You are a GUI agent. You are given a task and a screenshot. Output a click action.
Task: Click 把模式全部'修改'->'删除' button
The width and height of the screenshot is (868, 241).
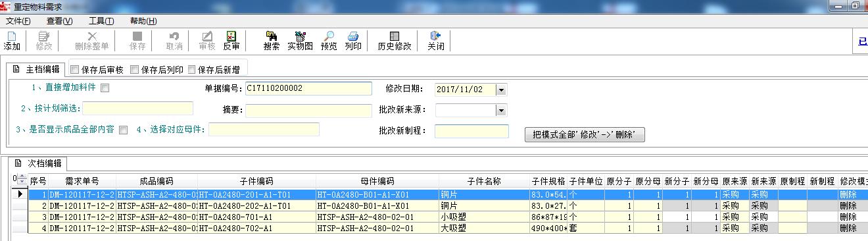[585, 135]
